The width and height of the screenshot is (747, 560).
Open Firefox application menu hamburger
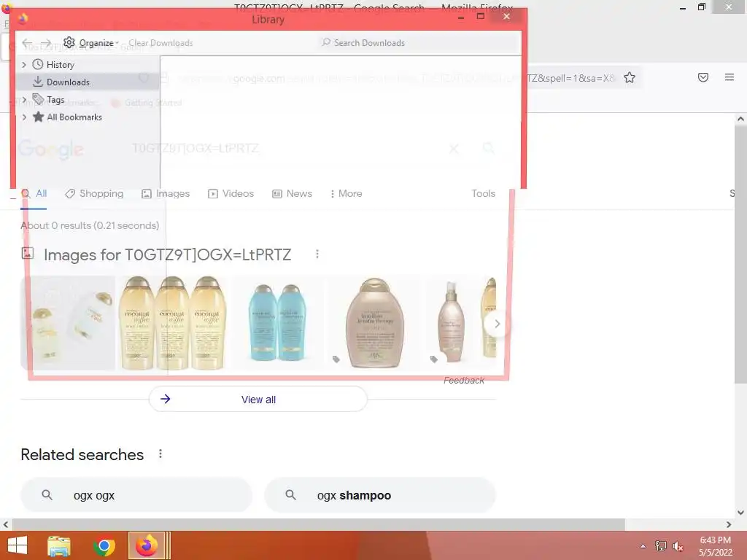tap(729, 77)
